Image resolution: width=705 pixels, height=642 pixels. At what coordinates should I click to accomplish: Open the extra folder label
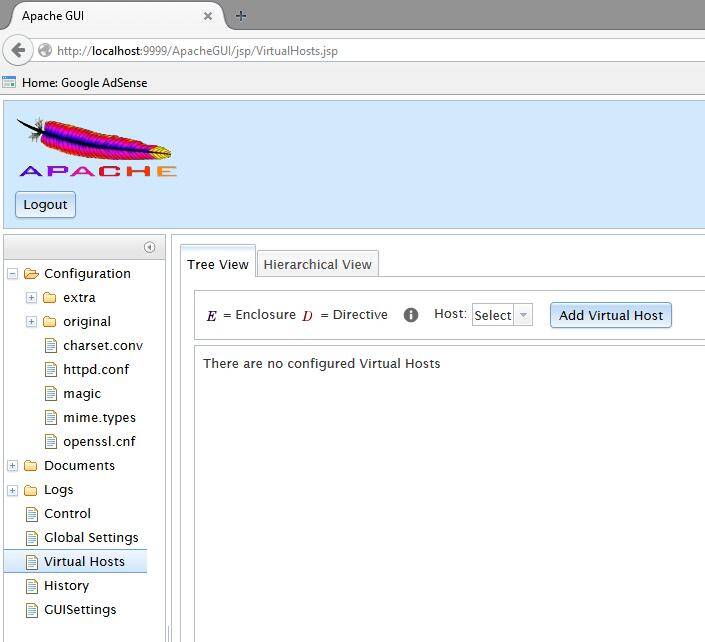79,298
